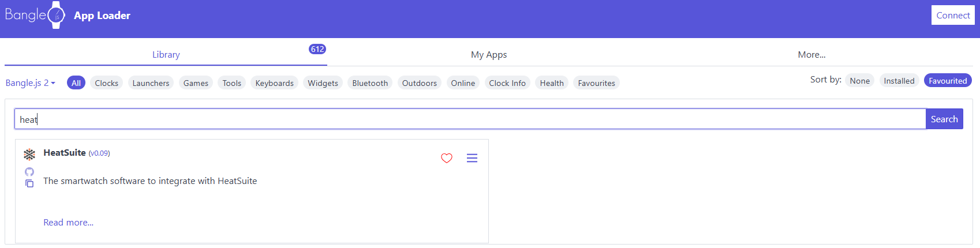Click the HeatSuite description text

150,181
